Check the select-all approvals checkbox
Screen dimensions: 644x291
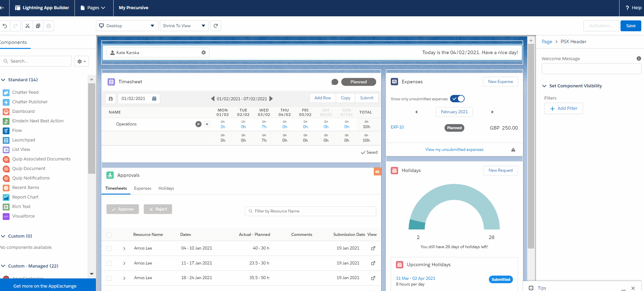[109, 235]
